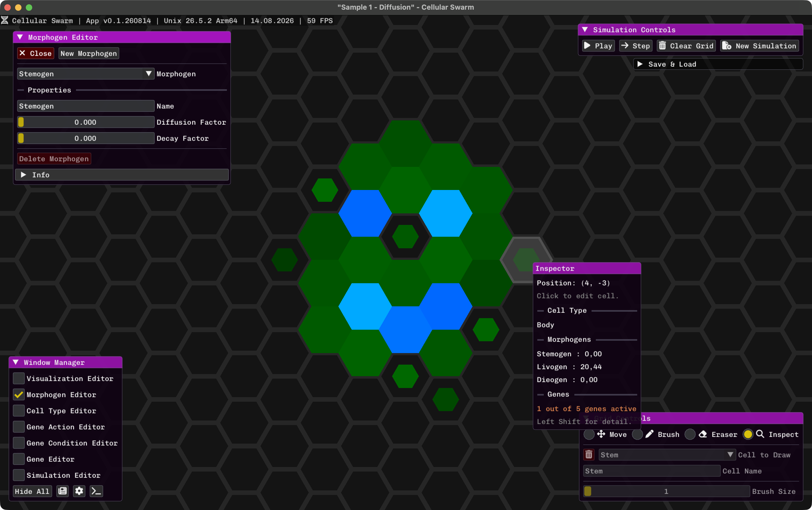Screen dimensions: 812x510
Task: Expand the Info section in Morphogen Editor
Action: 122,175
